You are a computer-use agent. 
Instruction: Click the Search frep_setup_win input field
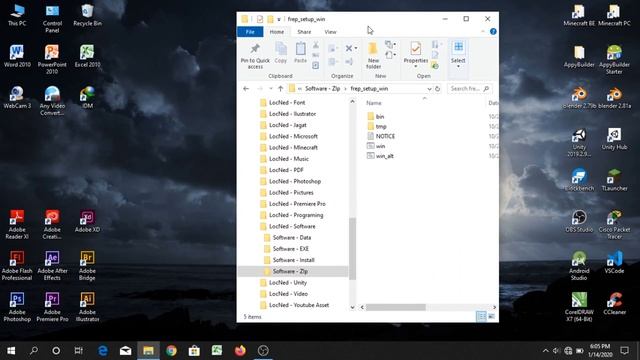(x=469, y=89)
